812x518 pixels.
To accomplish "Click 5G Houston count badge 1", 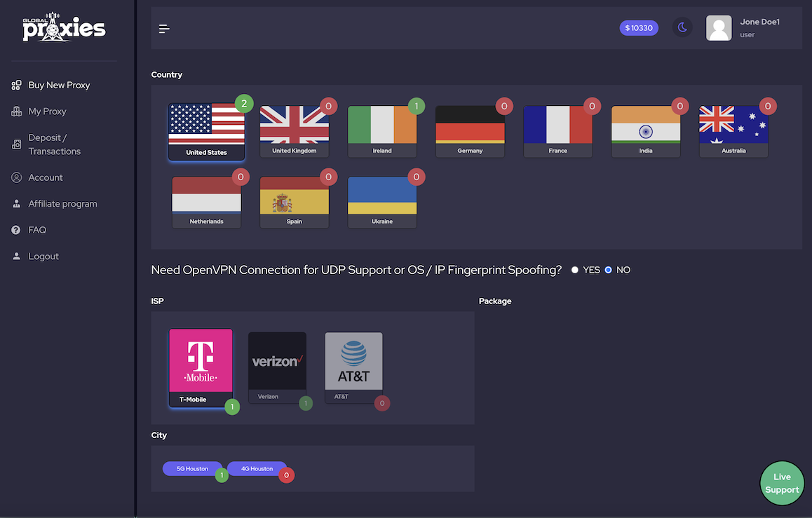I will 222,475.
